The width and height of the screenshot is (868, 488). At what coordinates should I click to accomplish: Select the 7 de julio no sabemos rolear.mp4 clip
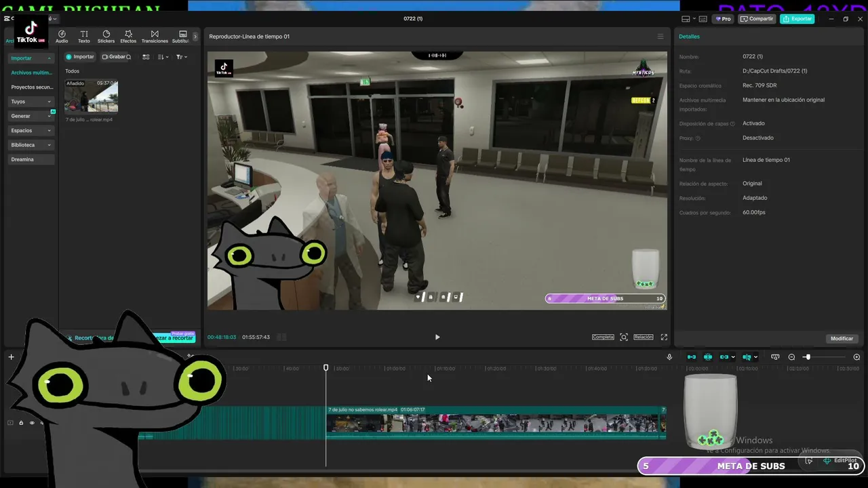[x=496, y=422]
